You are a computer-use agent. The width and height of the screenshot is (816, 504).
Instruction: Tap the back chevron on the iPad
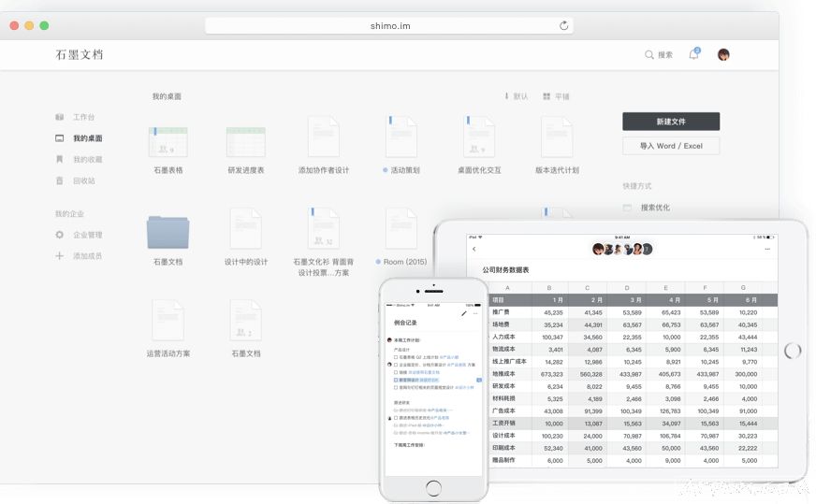point(474,249)
